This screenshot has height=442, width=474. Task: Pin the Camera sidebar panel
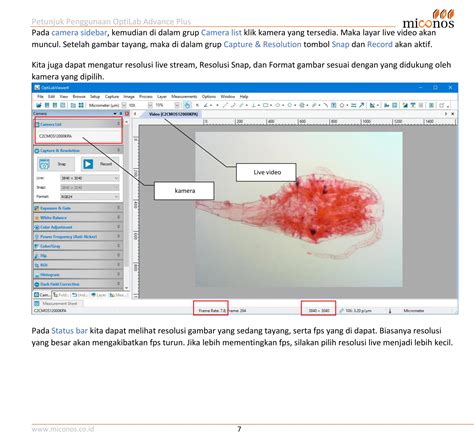click(121, 114)
